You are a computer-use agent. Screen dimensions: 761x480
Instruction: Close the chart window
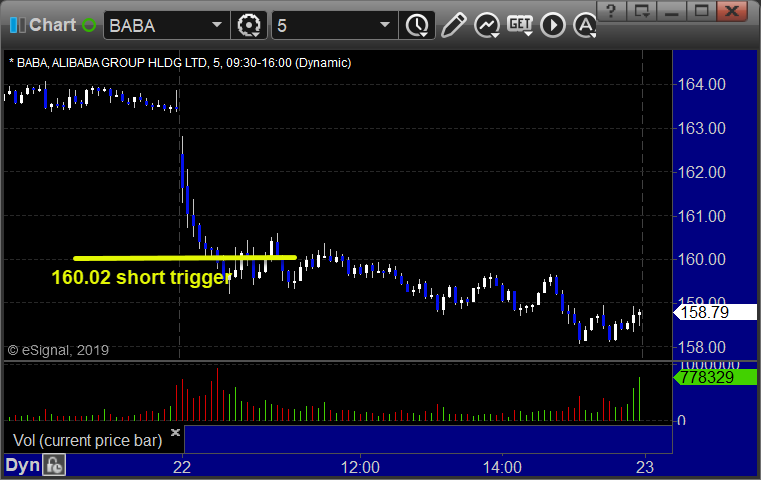click(732, 10)
